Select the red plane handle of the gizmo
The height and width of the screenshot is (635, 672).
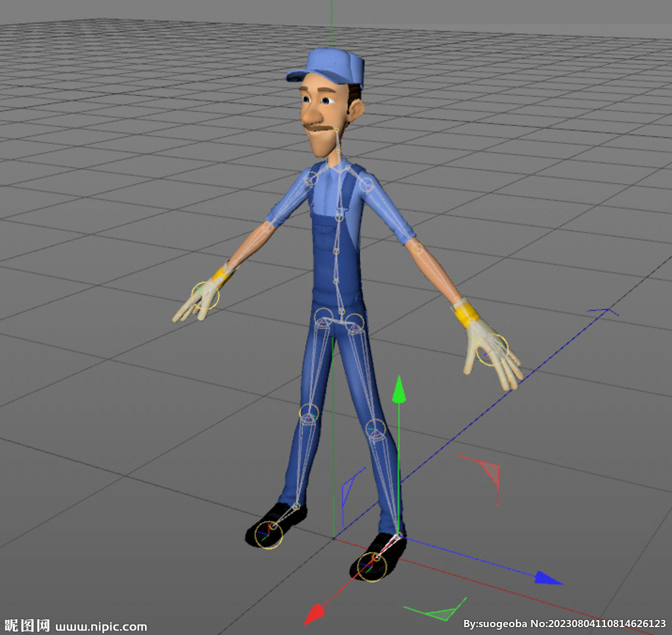(488, 473)
